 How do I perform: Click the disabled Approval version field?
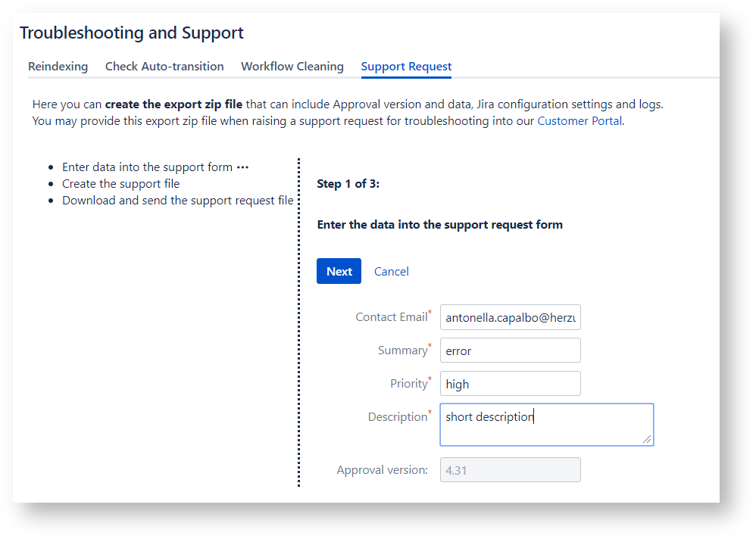coord(510,470)
